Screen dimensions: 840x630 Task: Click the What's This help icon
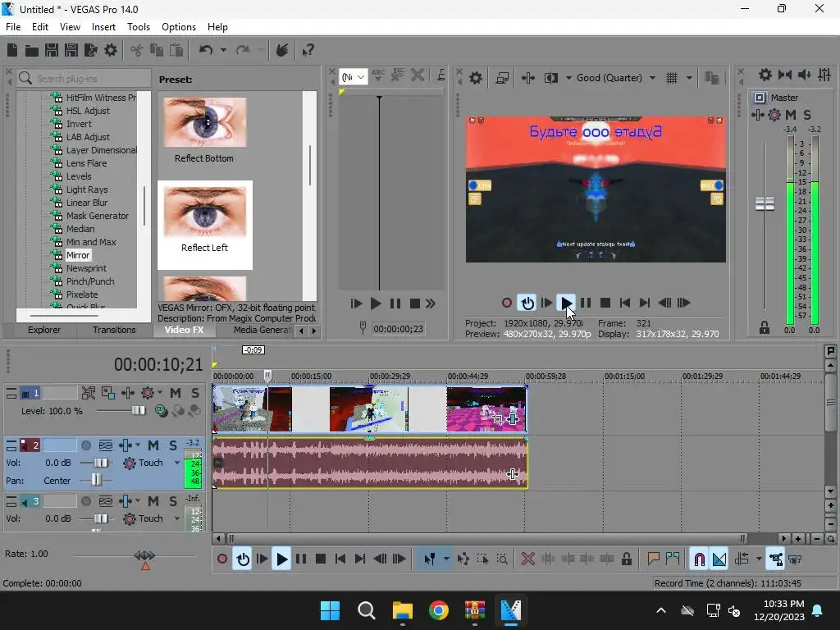coord(308,50)
